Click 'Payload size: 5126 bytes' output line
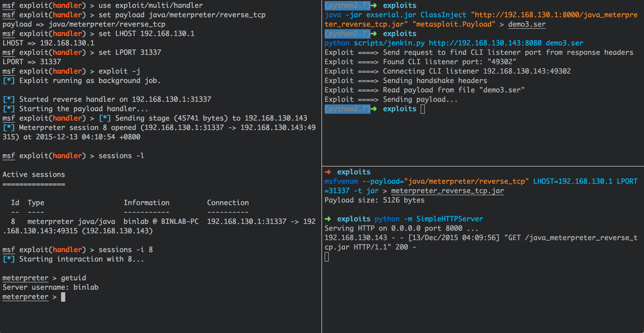Screen dimensions: 644x333 coord(374,200)
